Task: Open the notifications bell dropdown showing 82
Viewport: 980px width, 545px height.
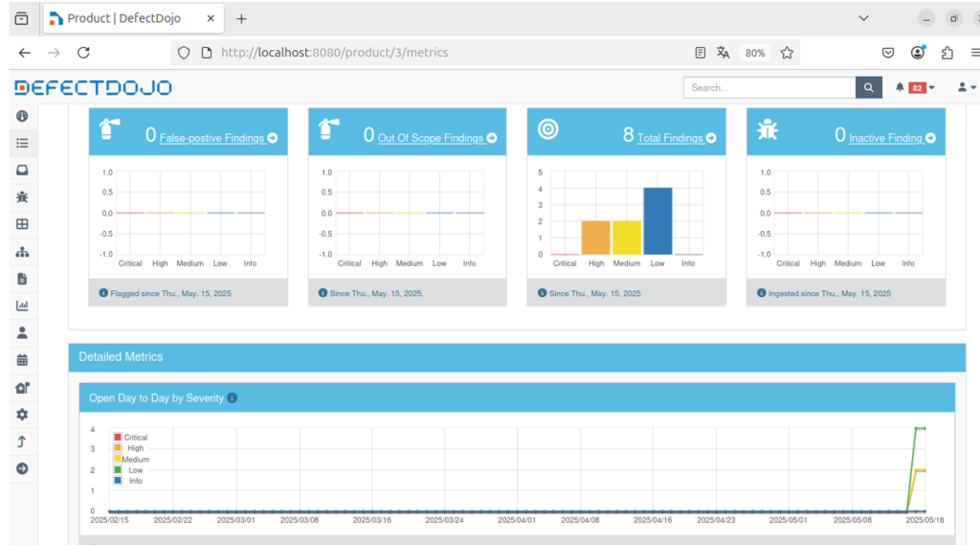Action: [915, 87]
